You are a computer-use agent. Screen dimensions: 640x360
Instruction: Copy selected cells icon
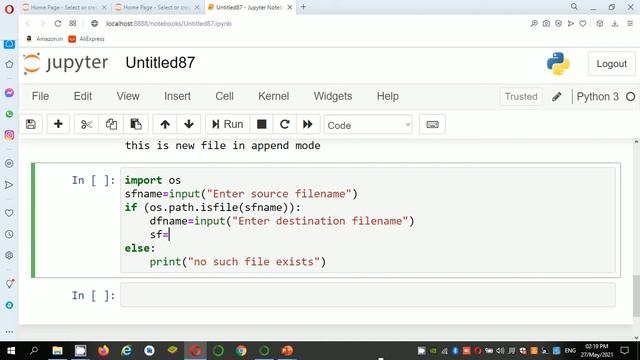111,124
